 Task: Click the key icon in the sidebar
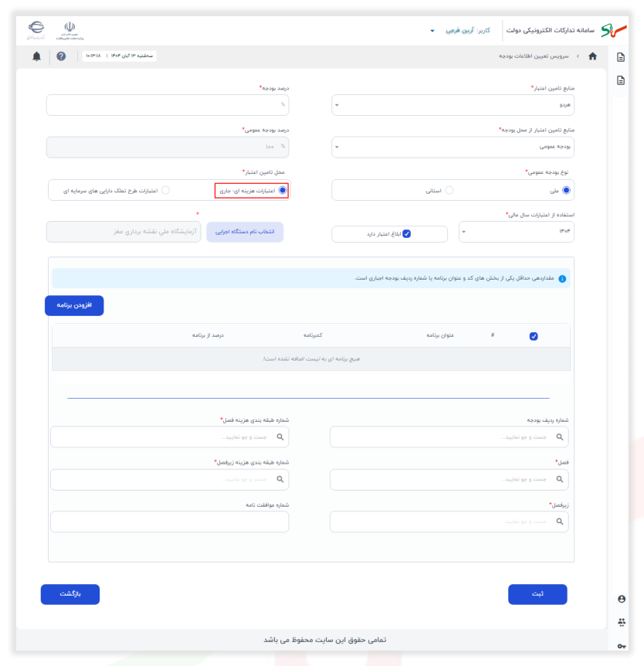pos(622,646)
